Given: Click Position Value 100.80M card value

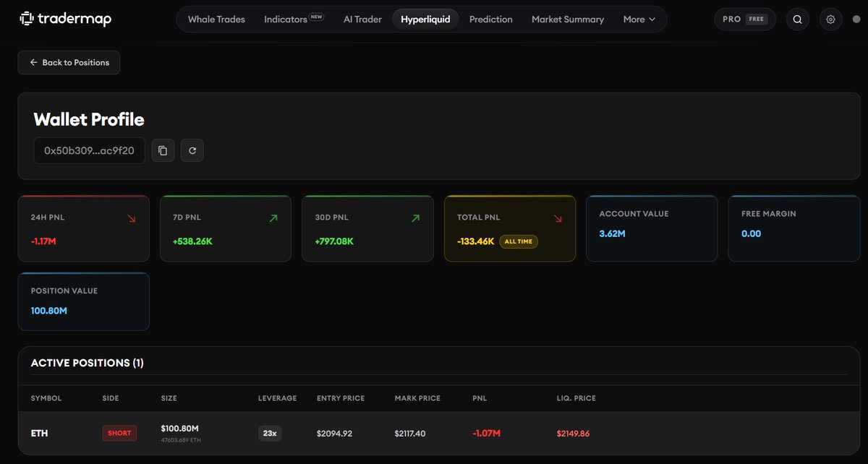Looking at the screenshot, I should [x=48, y=311].
